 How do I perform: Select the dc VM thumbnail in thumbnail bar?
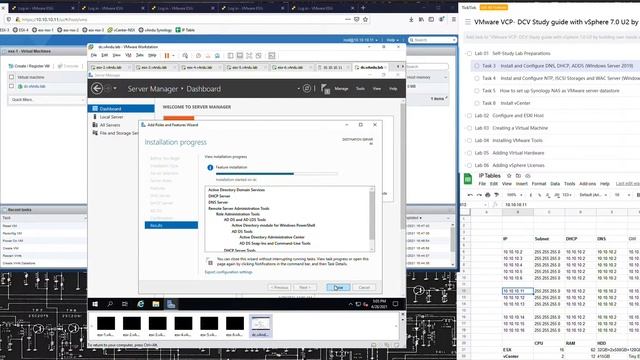(260, 326)
